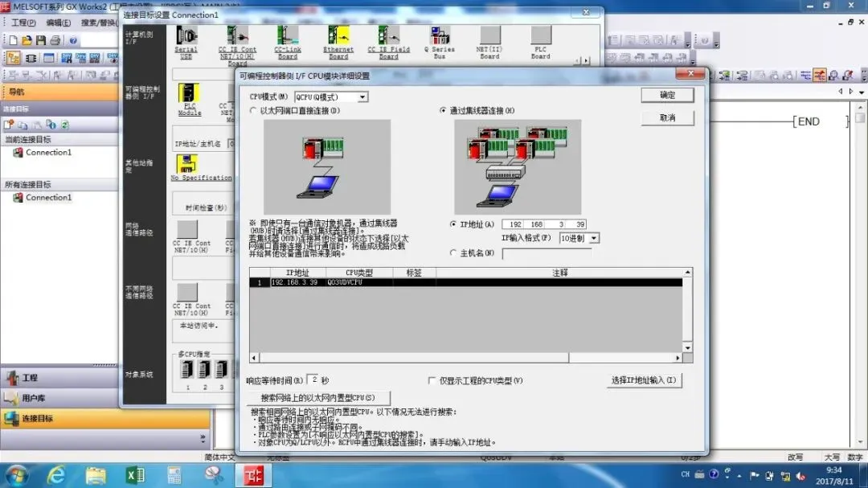Select Connection1 under 所有连接目标
The image size is (868, 488).
click(x=48, y=198)
